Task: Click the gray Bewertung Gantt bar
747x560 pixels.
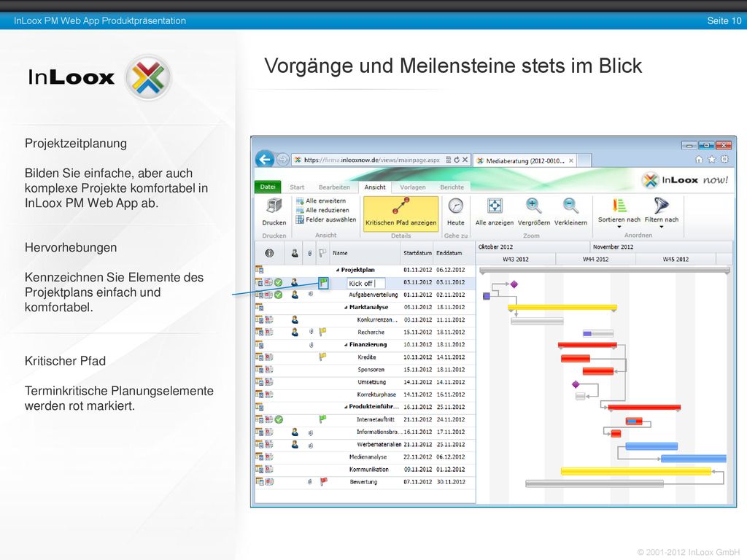Action: coord(595,484)
